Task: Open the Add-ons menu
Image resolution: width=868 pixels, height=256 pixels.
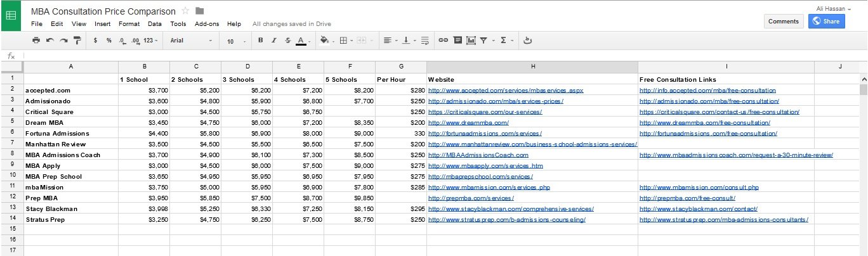Action: tap(207, 24)
